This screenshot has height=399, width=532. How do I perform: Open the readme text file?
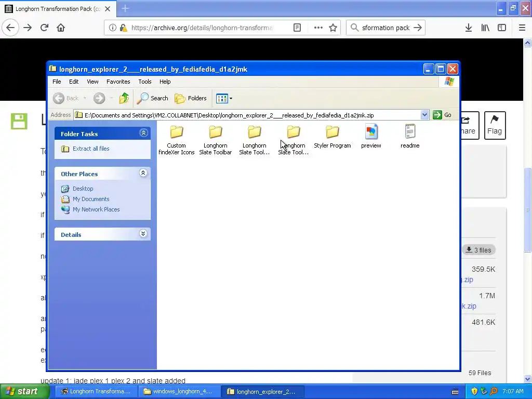[x=410, y=137]
